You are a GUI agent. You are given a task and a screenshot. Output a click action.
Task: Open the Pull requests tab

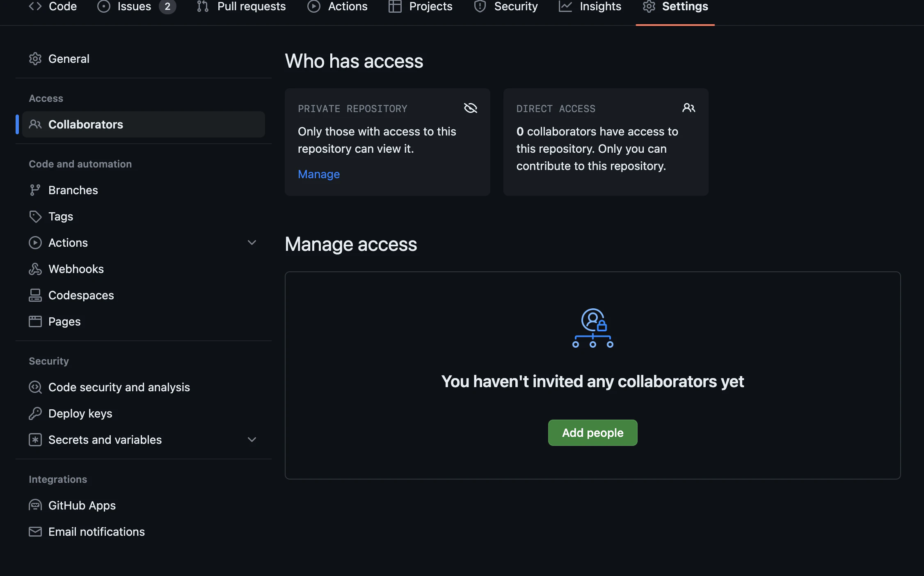click(241, 7)
